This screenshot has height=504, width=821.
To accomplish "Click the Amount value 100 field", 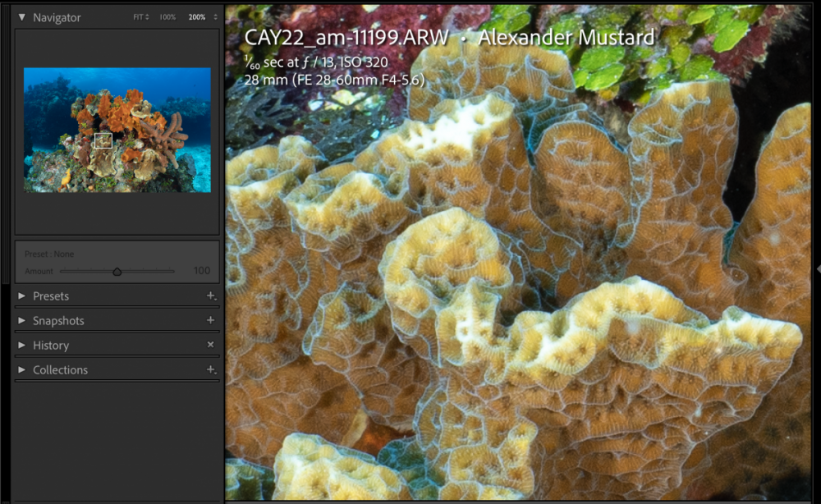I will pyautogui.click(x=202, y=271).
